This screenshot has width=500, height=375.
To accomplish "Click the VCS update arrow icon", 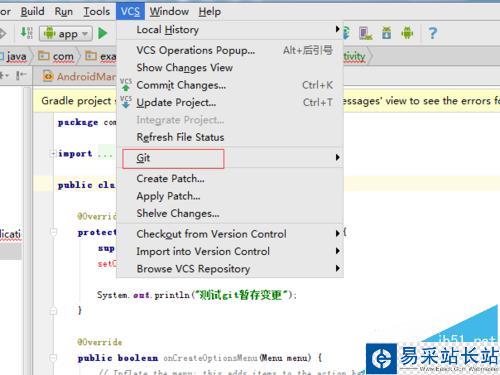I will [126, 102].
